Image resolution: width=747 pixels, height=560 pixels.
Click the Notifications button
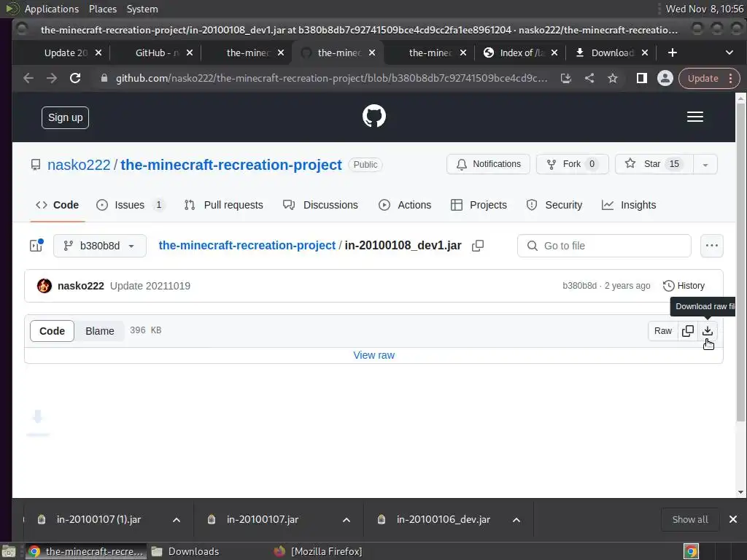tap(488, 164)
